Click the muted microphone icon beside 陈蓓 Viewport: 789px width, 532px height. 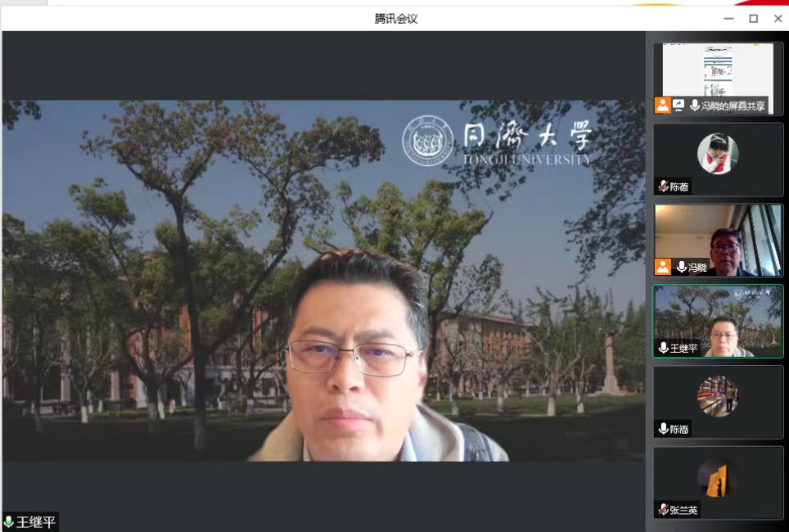pyautogui.click(x=663, y=187)
